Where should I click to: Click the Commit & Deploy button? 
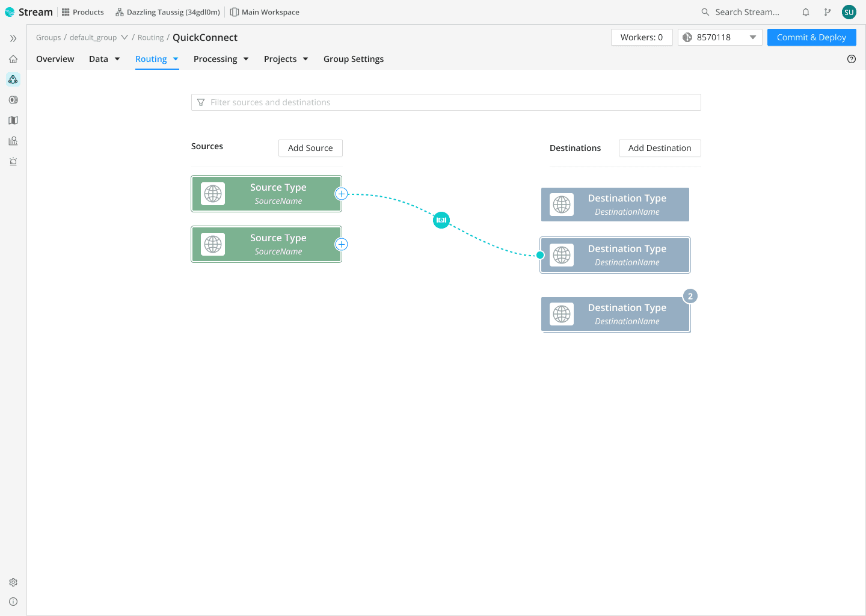point(811,37)
